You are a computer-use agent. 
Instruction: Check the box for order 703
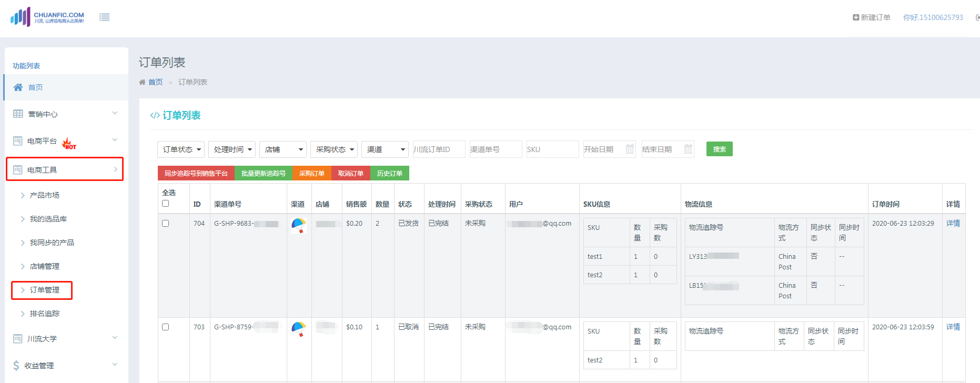click(165, 327)
